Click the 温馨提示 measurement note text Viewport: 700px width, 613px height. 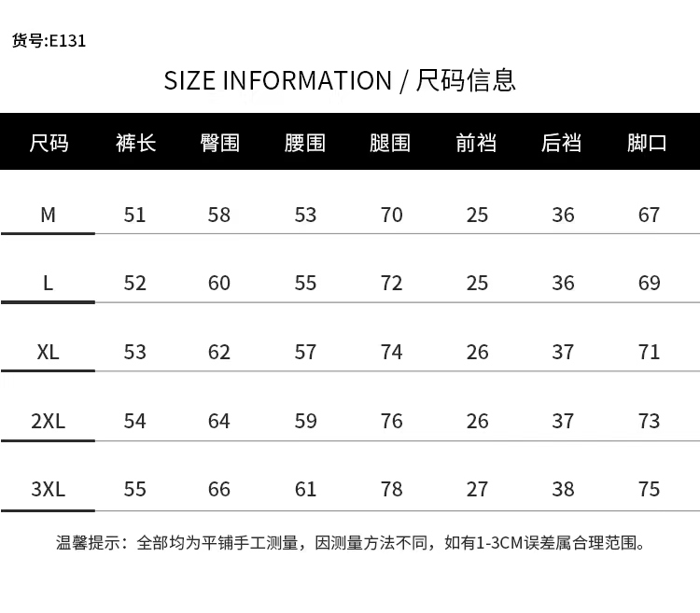351,542
